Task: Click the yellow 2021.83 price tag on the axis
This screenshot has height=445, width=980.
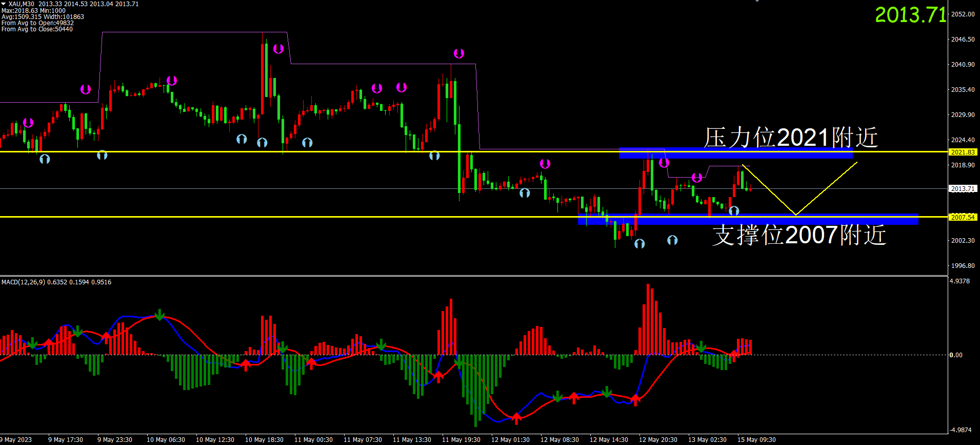Action: point(963,152)
